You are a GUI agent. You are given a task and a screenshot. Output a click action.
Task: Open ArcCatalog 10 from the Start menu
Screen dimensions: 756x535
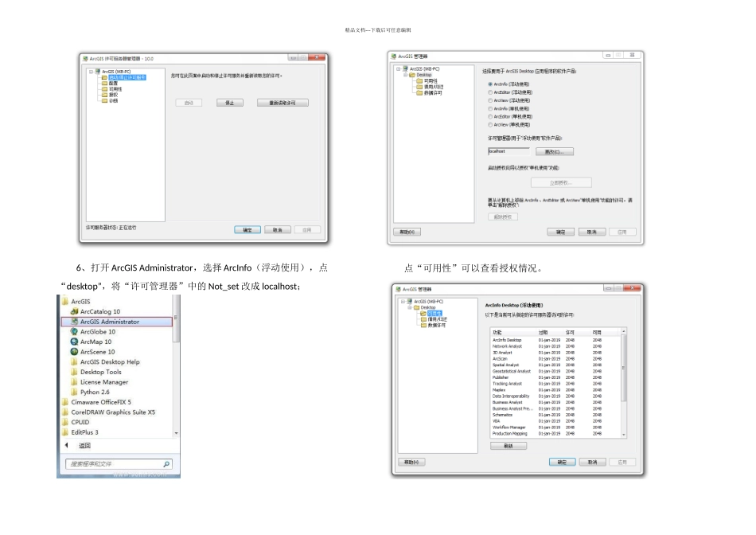tap(95, 311)
